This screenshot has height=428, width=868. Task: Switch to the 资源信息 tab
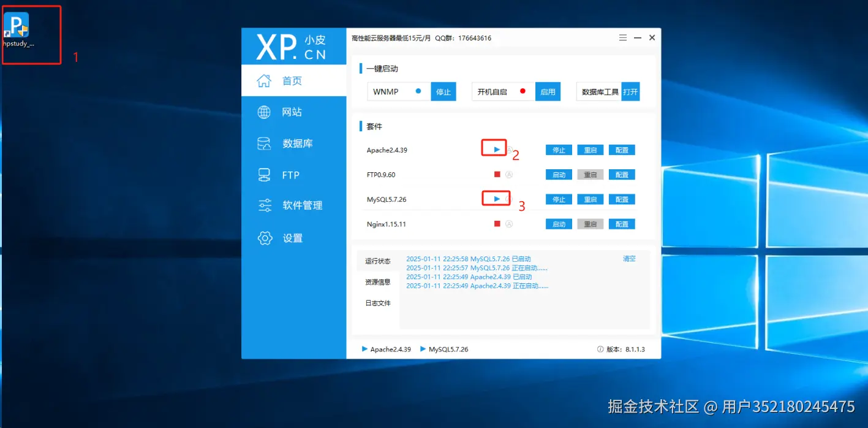point(378,282)
